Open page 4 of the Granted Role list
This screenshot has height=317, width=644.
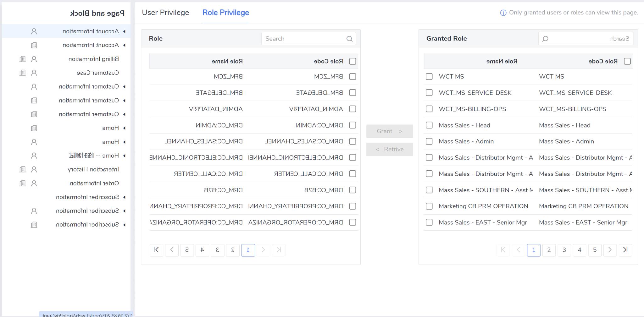point(579,250)
